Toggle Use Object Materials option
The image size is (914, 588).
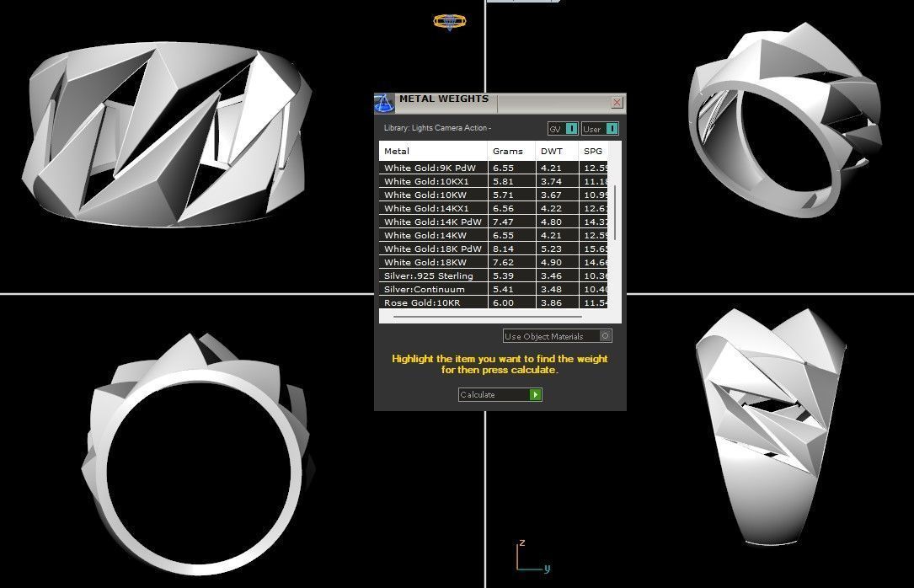[x=558, y=336]
